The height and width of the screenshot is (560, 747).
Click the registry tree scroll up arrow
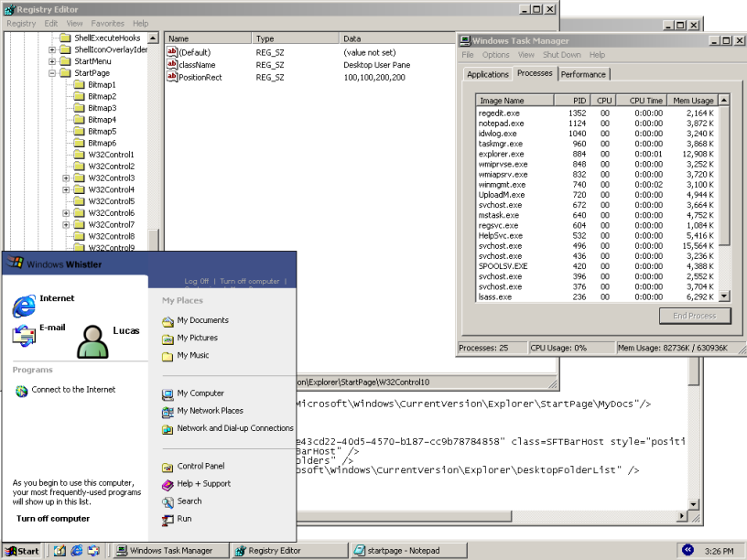click(x=153, y=38)
